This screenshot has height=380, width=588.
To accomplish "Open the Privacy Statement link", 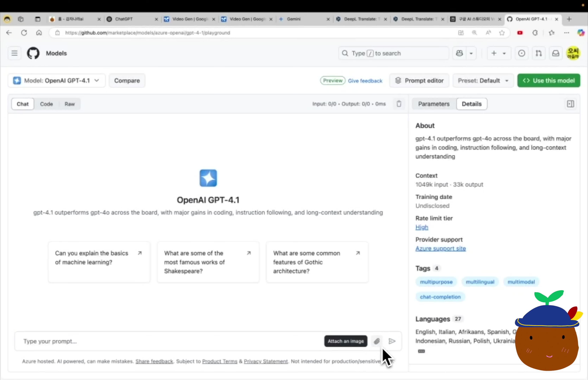I will pyautogui.click(x=266, y=362).
